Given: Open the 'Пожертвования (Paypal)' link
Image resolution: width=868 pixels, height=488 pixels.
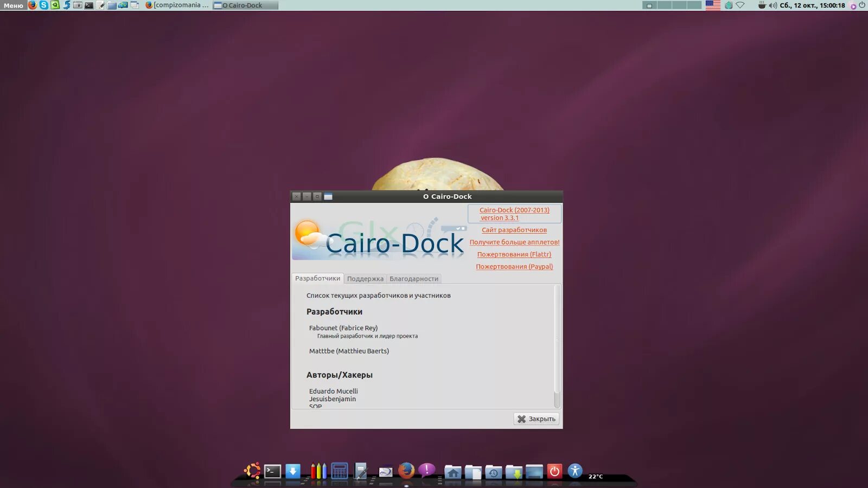Looking at the screenshot, I should (x=514, y=266).
